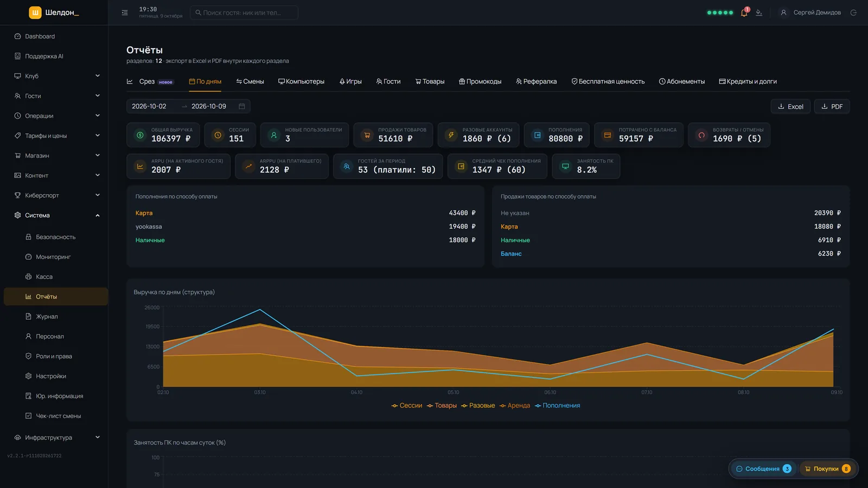868x488 pixels.
Task: Open the Сообщения floating button
Action: pos(763,469)
